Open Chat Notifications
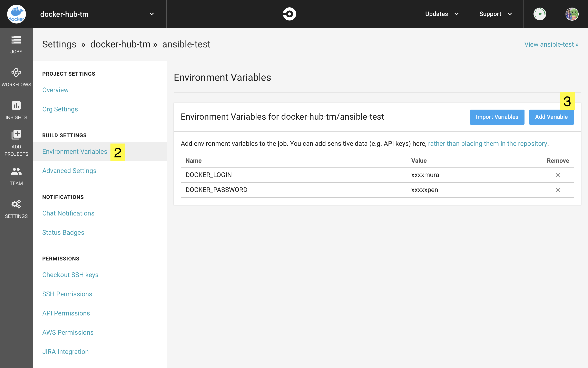This screenshot has width=588, height=368. click(x=68, y=213)
